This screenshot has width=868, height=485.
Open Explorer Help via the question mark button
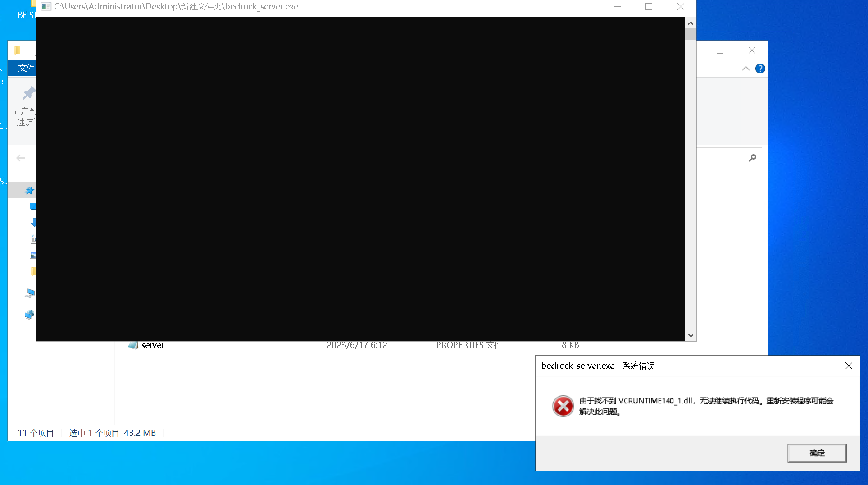point(760,69)
